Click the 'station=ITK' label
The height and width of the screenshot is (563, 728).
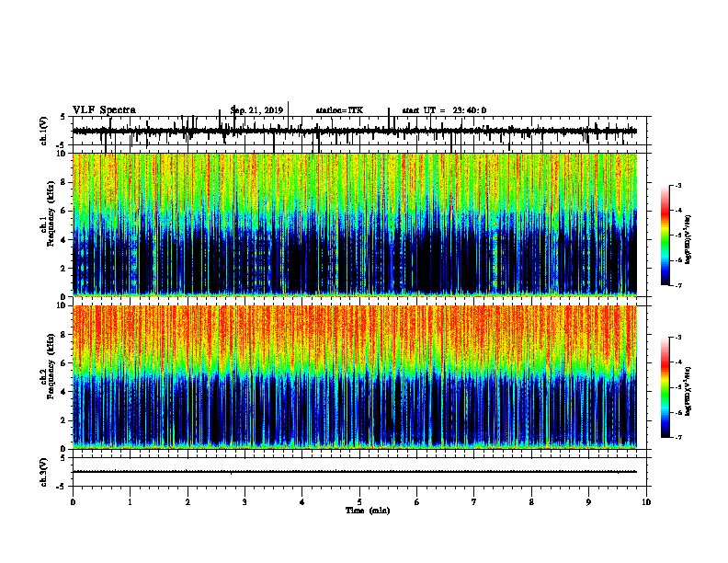pyautogui.click(x=339, y=110)
